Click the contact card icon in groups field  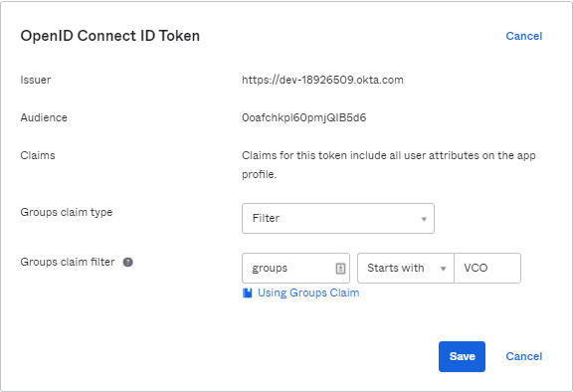(340, 269)
